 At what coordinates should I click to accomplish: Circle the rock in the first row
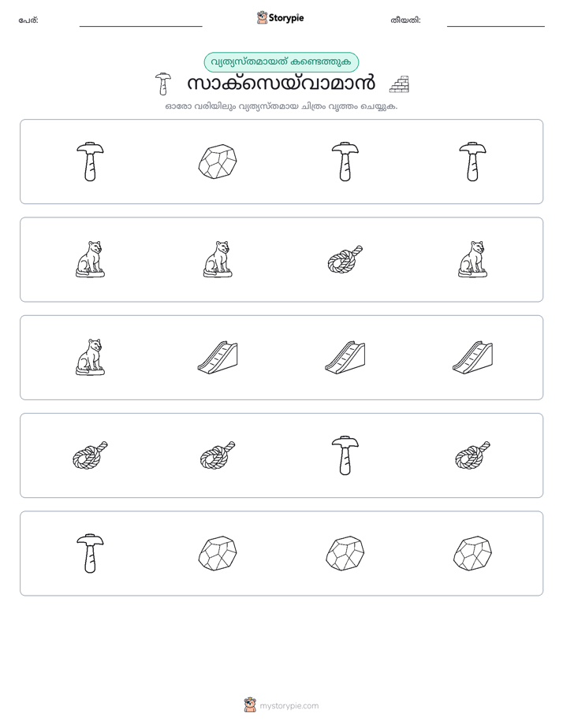(x=218, y=162)
